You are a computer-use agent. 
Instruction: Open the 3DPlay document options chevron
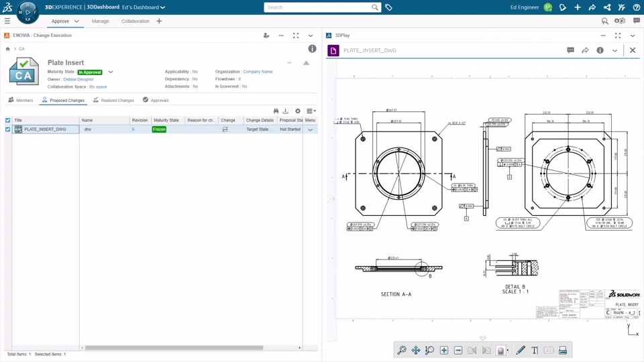(x=615, y=50)
